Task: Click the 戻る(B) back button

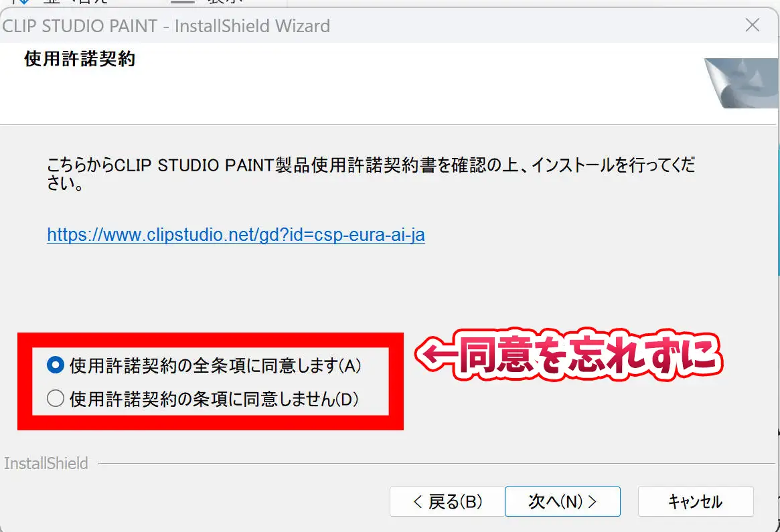Action: point(447,501)
